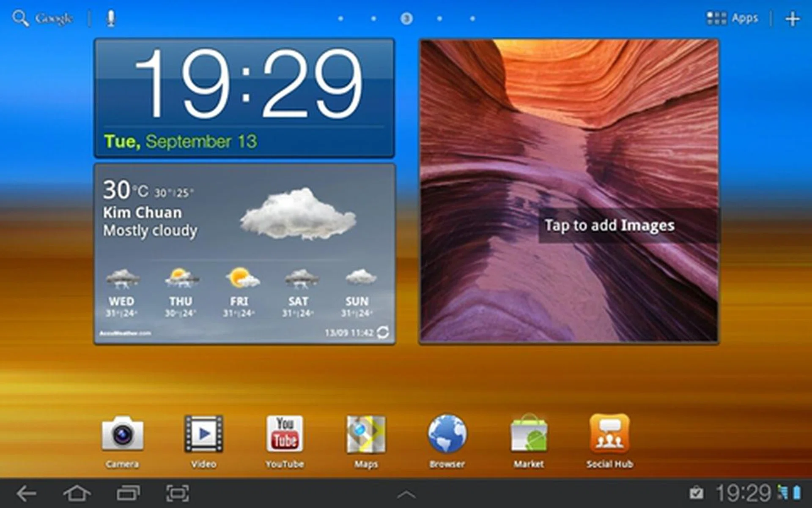Tap the voice search microphone icon

pos(111,18)
